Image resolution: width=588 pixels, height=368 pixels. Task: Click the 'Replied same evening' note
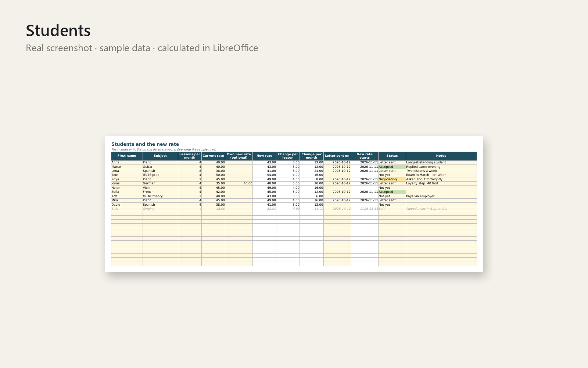[x=441, y=167]
